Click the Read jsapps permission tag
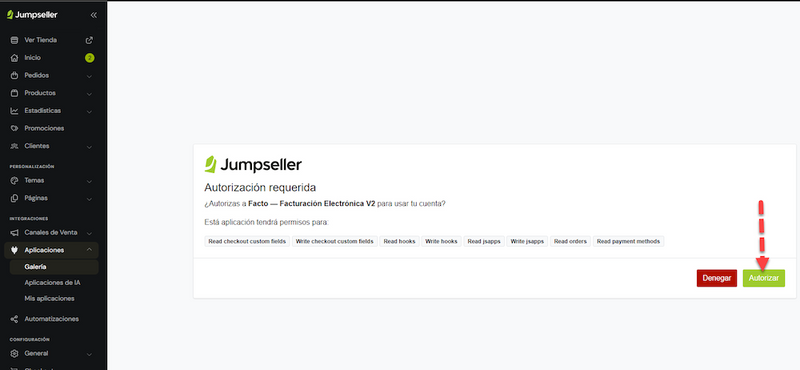The height and width of the screenshot is (370, 800). (484, 241)
